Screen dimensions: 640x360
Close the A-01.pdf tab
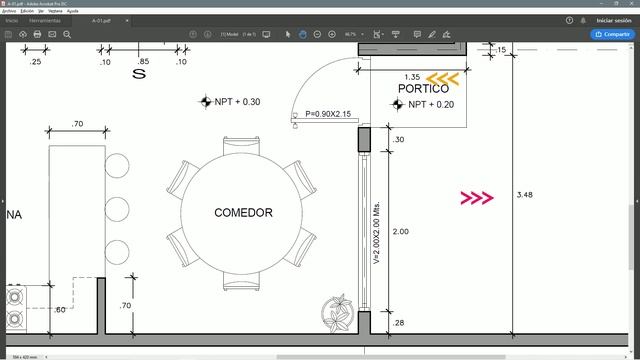[x=127, y=20]
